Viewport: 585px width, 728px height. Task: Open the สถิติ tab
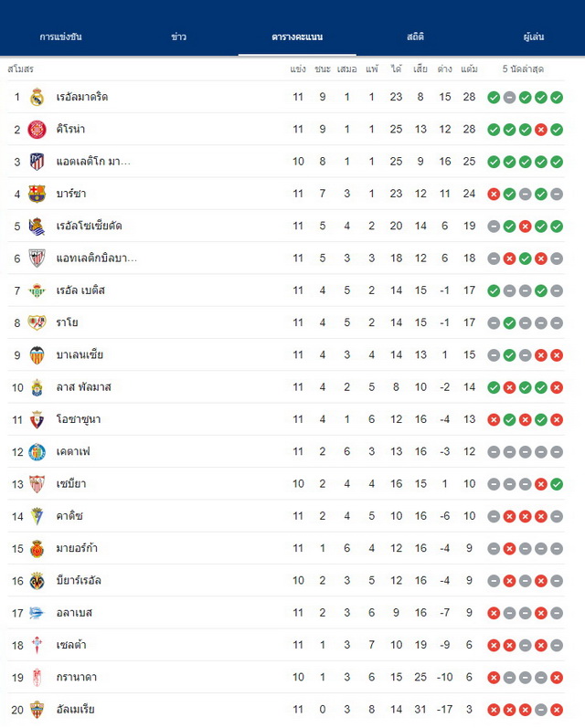pyautogui.click(x=415, y=37)
